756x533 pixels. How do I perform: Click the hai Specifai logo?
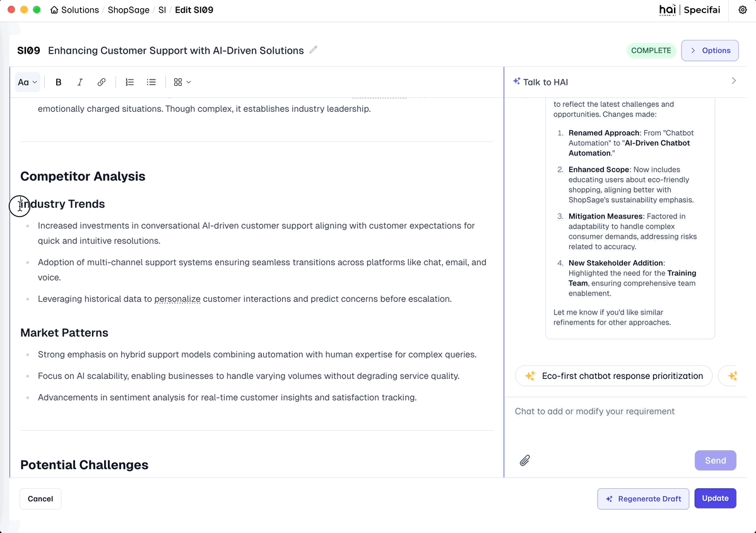[x=690, y=9]
